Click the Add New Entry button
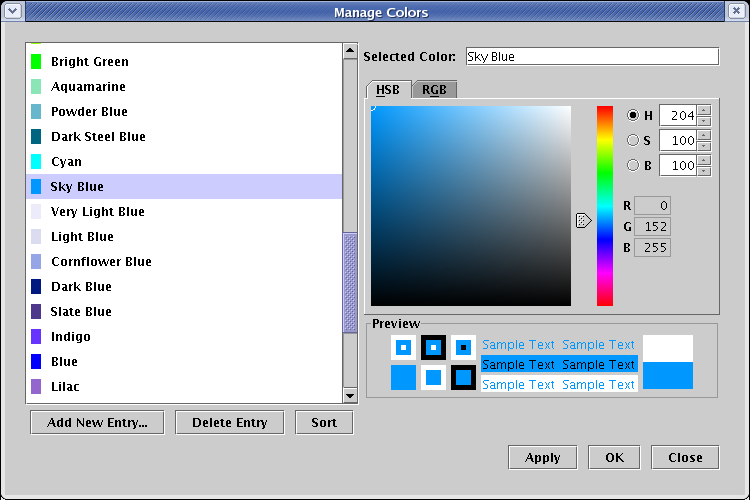This screenshot has height=500, width=750. coord(98,423)
